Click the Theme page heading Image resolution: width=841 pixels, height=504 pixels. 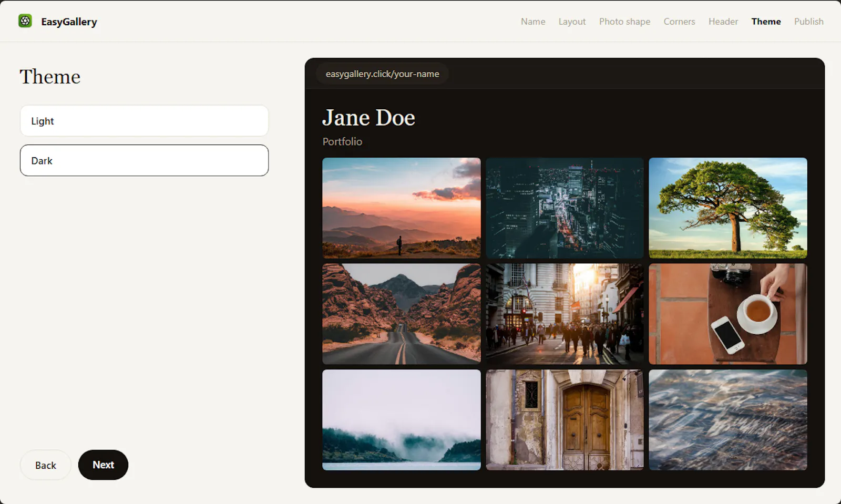click(50, 77)
